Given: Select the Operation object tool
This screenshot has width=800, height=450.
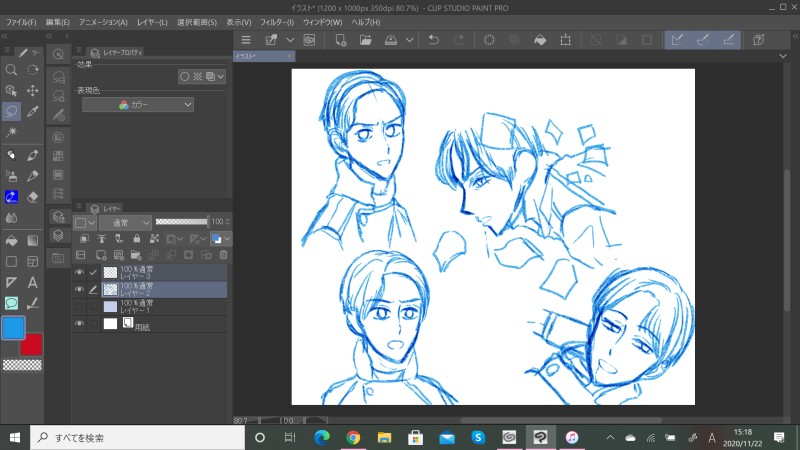Looking at the screenshot, I should tap(11, 91).
